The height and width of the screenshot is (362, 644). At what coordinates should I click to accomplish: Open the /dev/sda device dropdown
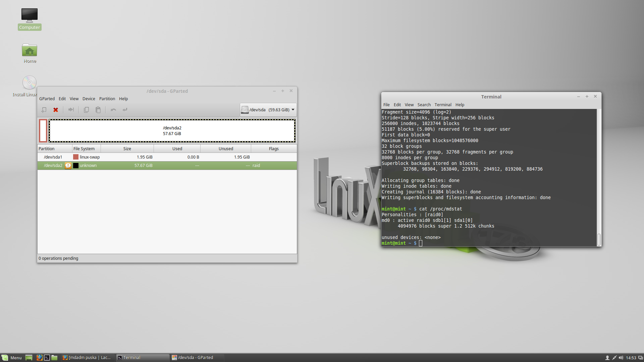coord(268,110)
